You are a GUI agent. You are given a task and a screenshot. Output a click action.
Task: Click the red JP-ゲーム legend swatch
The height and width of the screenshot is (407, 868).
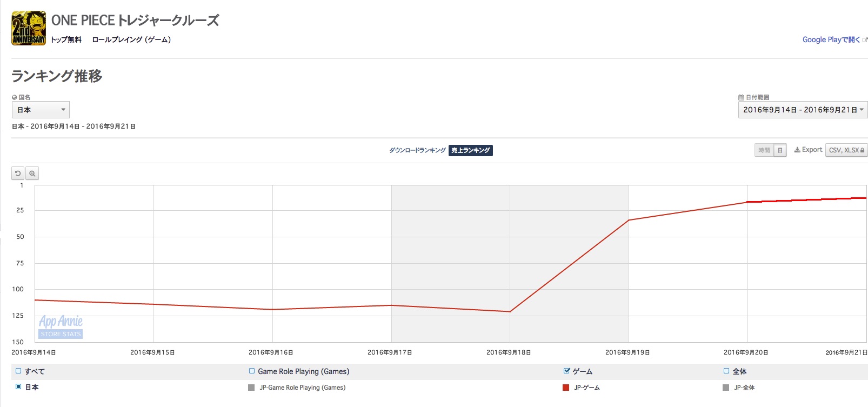pos(566,388)
